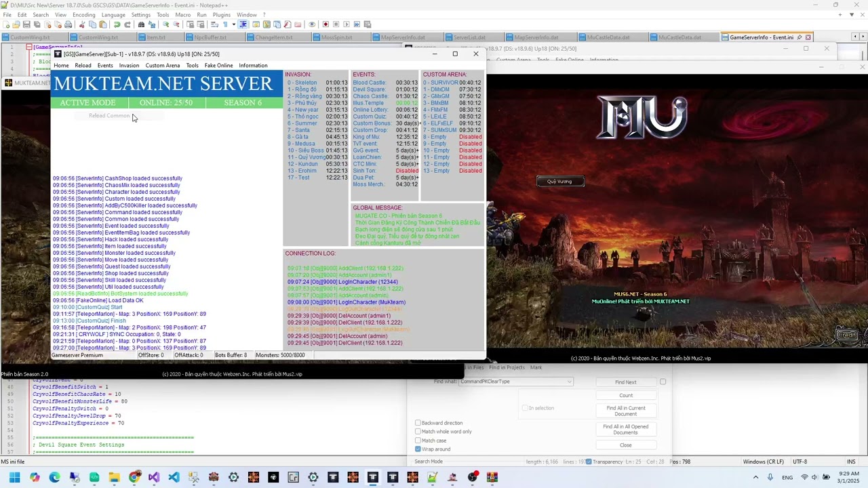Click the Playback macro icon

pyautogui.click(x=346, y=24)
